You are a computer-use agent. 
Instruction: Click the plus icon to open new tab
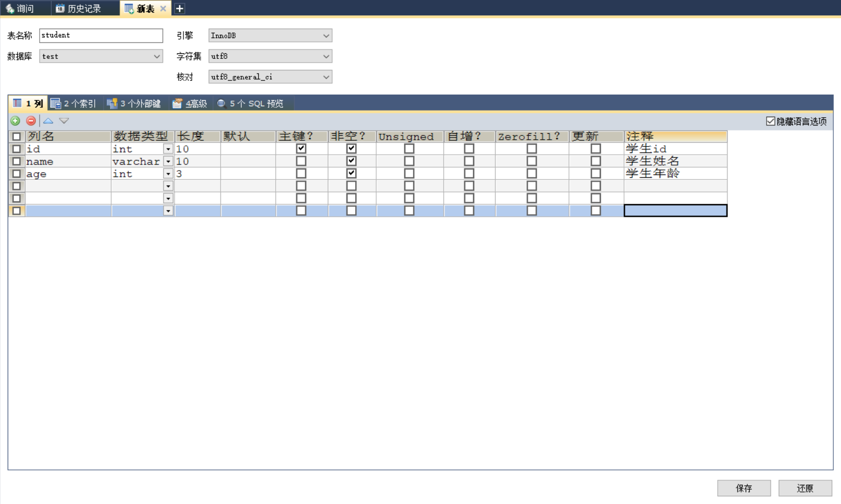point(180,8)
